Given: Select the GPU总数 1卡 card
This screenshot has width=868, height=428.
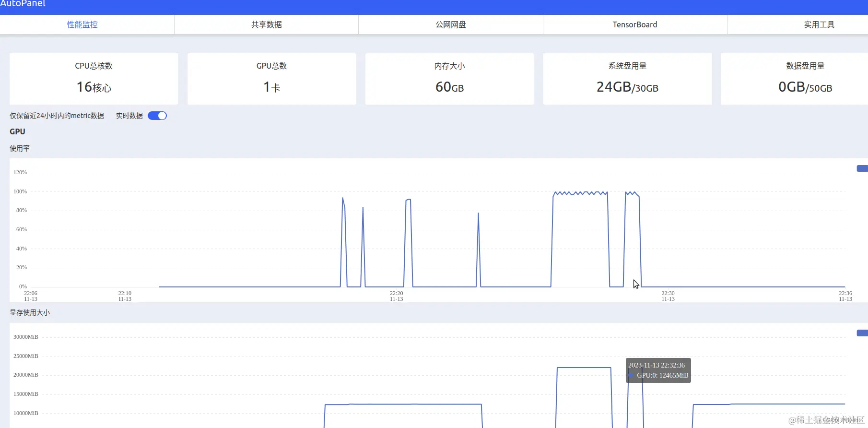Looking at the screenshot, I should [271, 79].
